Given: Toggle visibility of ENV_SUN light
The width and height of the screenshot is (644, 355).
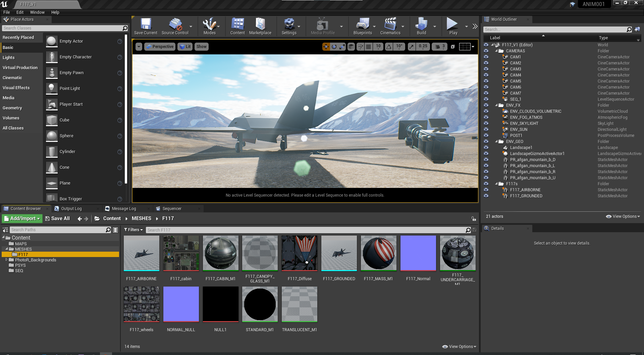Looking at the screenshot, I should 486,130.
